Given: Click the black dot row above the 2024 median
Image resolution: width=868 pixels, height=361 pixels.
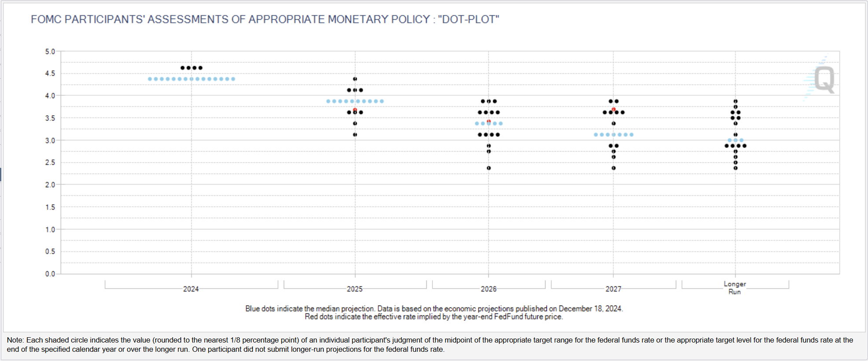Looking at the screenshot, I should click(191, 68).
